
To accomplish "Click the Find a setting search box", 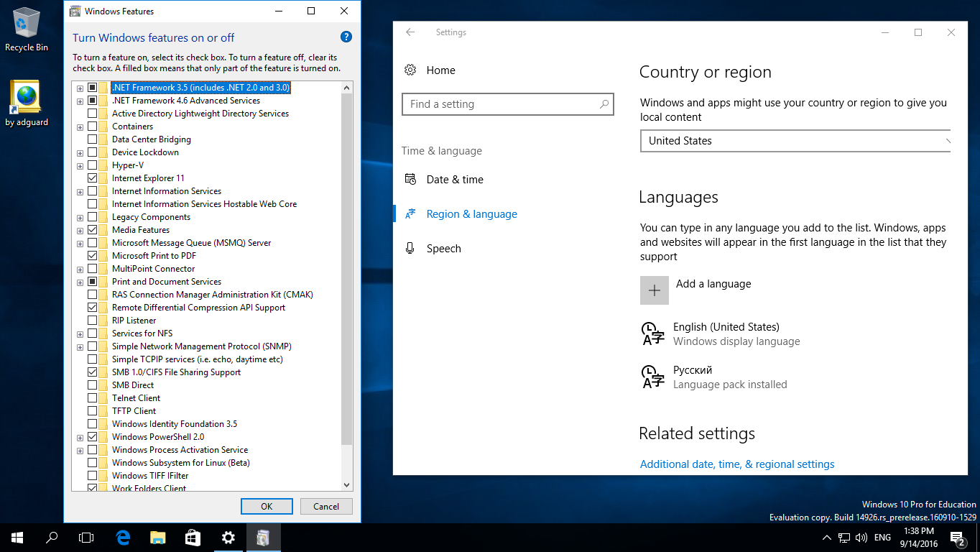I will [508, 104].
